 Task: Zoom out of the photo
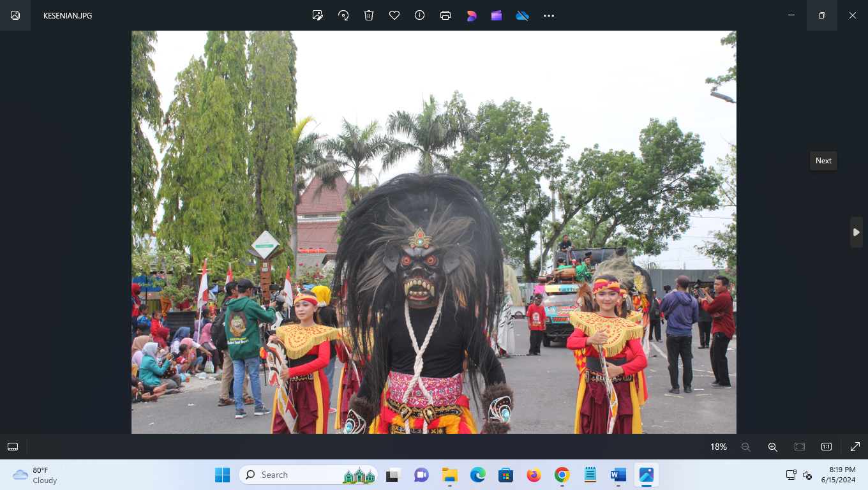click(x=745, y=447)
